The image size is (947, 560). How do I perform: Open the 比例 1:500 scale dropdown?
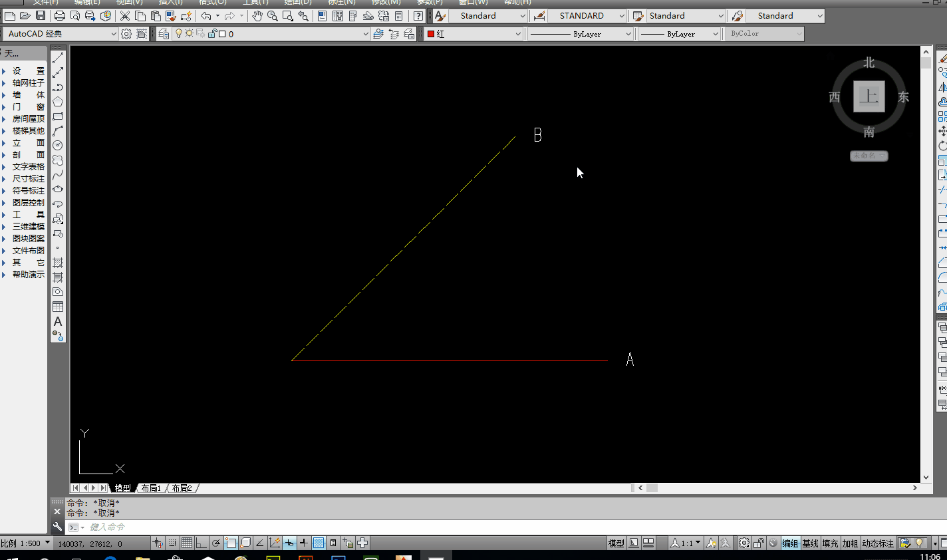coord(26,543)
